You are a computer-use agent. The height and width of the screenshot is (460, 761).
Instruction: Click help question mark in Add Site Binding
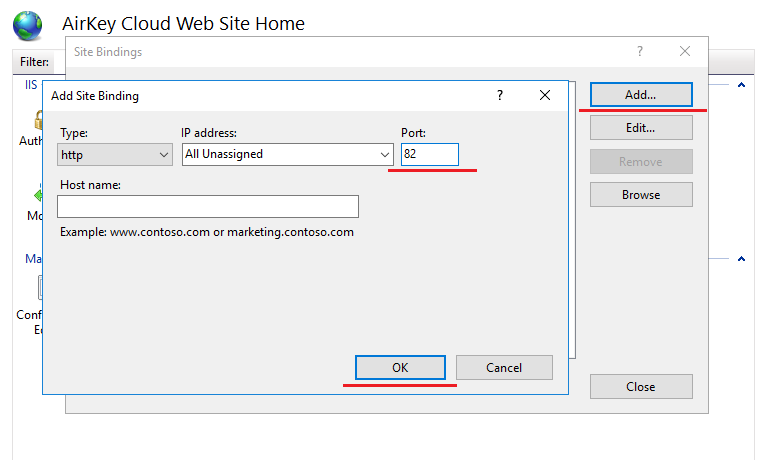pos(499,96)
